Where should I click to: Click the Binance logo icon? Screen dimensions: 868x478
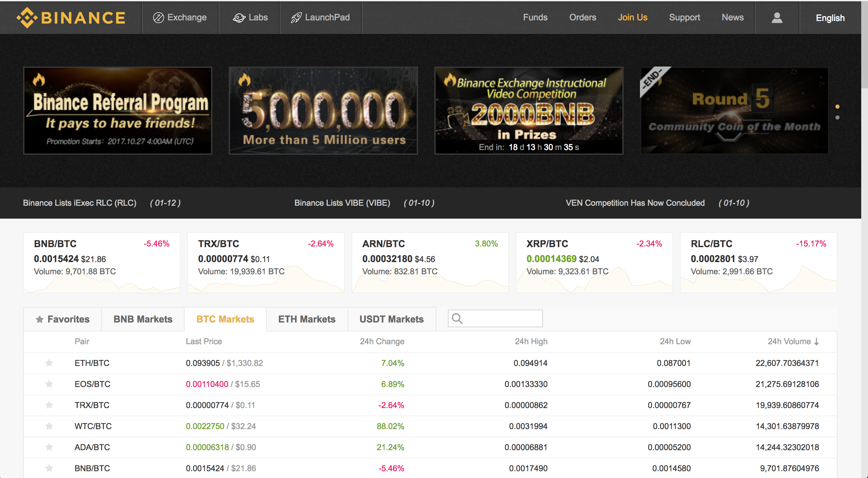click(26, 18)
